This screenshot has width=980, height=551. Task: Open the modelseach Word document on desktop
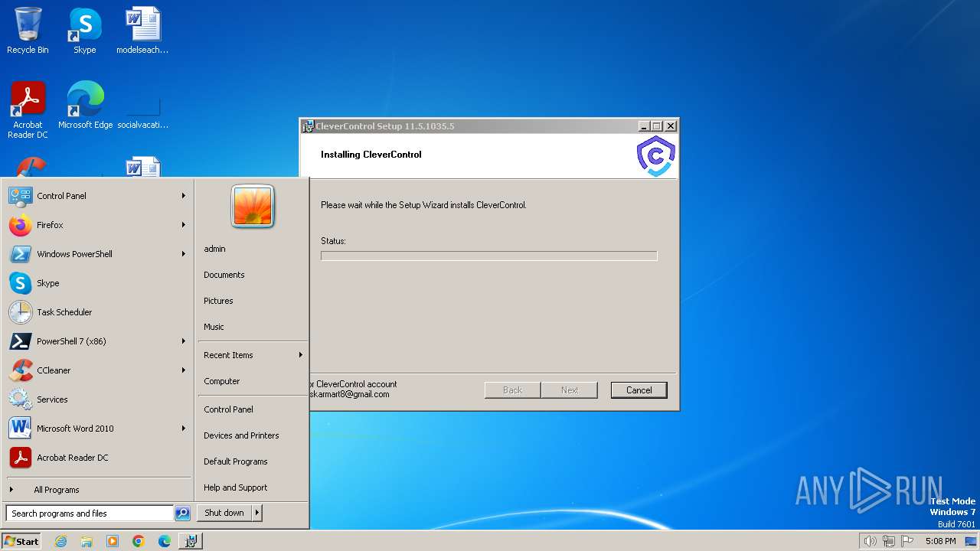[142, 31]
